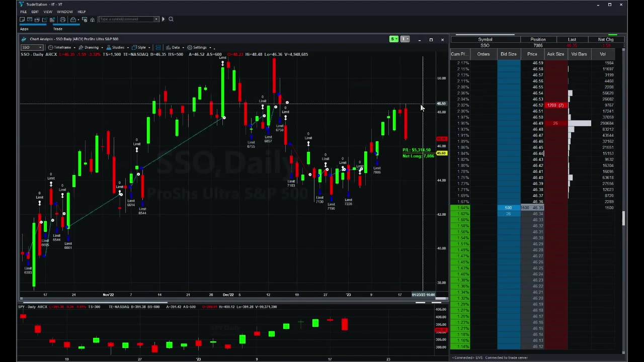Open the HELP menu
Viewport: 644px width, 362px height.
pyautogui.click(x=82, y=12)
